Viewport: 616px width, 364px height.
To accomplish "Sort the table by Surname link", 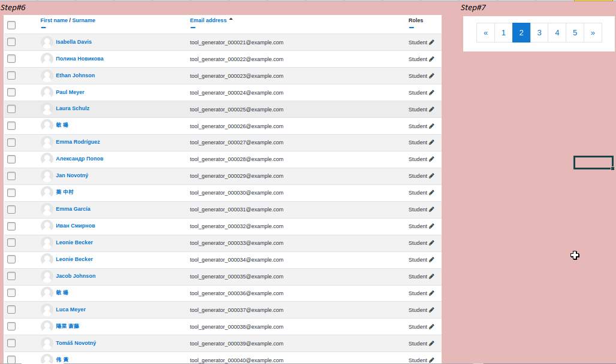I will pos(84,20).
